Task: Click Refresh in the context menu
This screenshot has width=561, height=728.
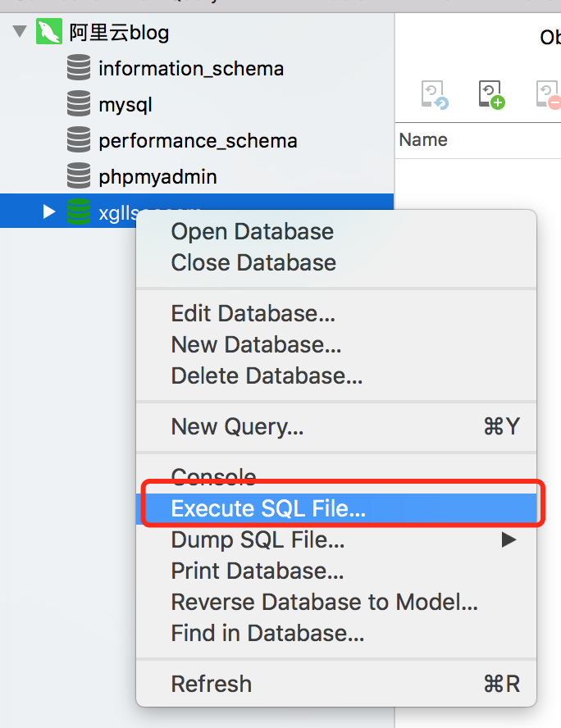Action: pyautogui.click(x=336, y=684)
